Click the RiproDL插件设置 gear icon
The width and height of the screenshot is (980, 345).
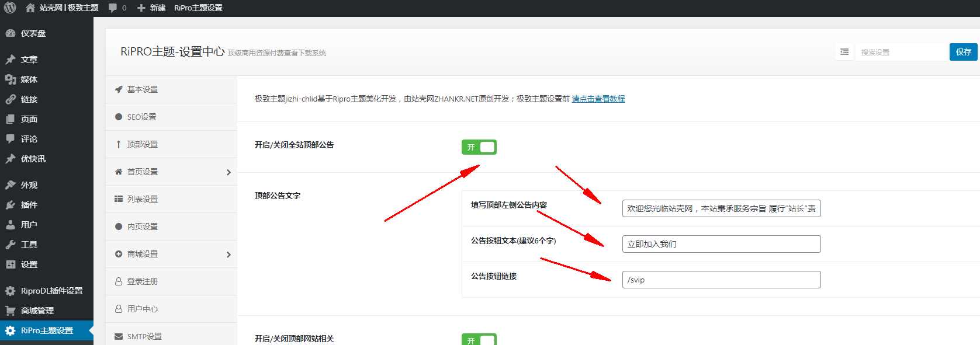[x=10, y=291]
